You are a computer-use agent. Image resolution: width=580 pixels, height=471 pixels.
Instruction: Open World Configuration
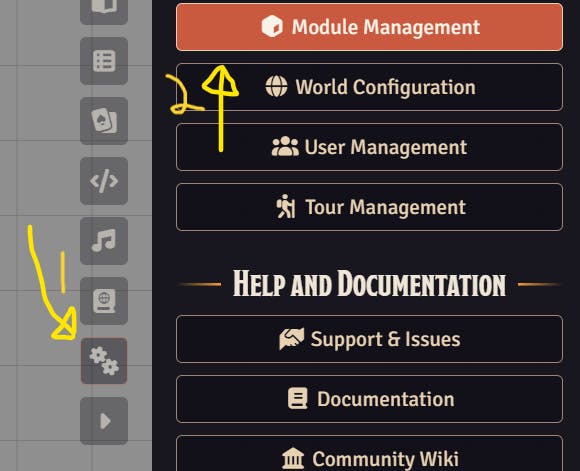point(370,87)
